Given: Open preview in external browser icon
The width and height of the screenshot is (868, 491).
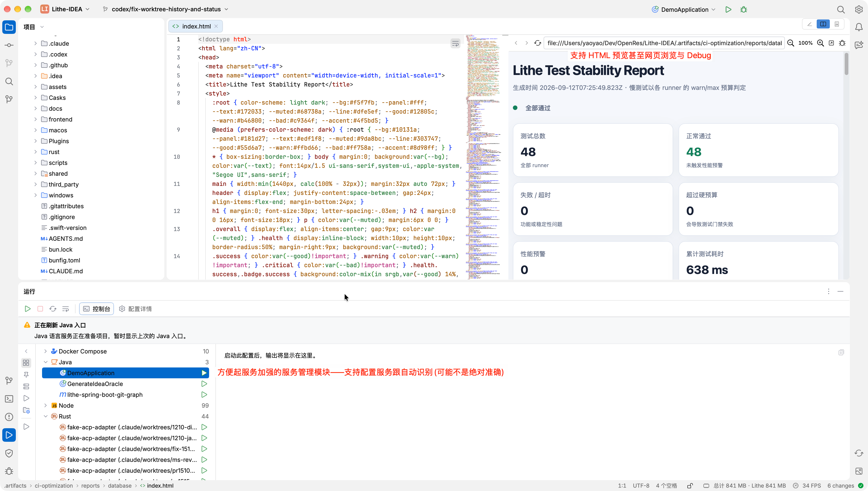Looking at the screenshot, I should tap(832, 43).
